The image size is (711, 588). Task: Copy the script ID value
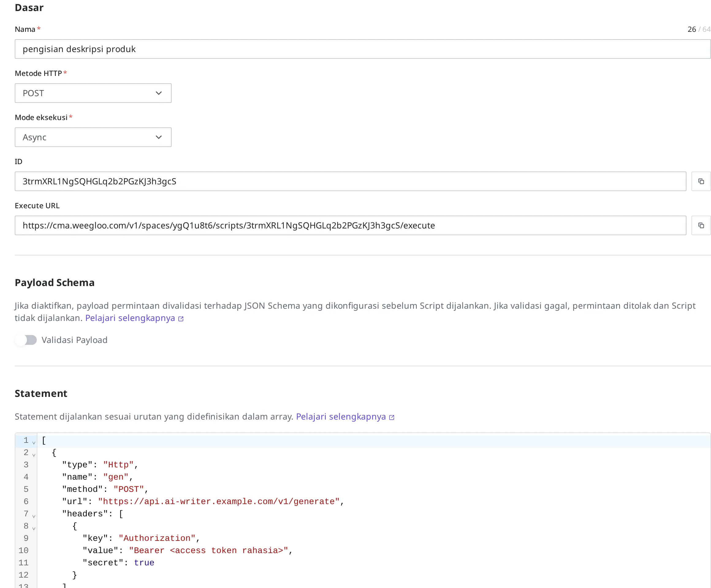701,181
